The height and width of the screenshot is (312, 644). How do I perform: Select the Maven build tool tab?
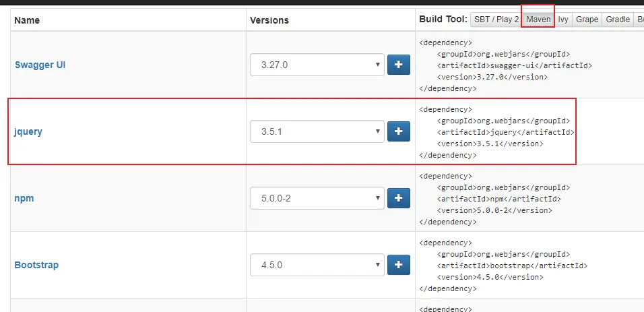538,20
